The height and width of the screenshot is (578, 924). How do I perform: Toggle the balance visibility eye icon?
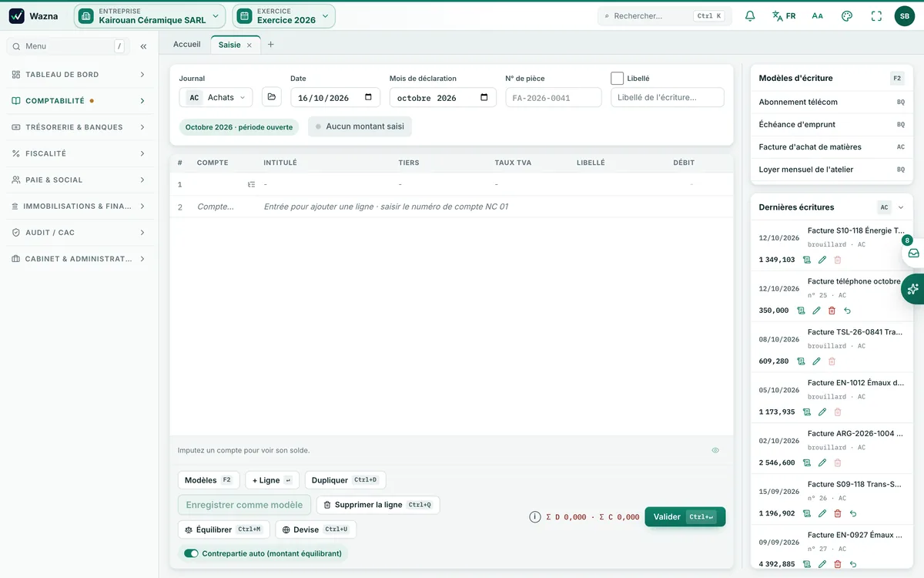pos(715,450)
